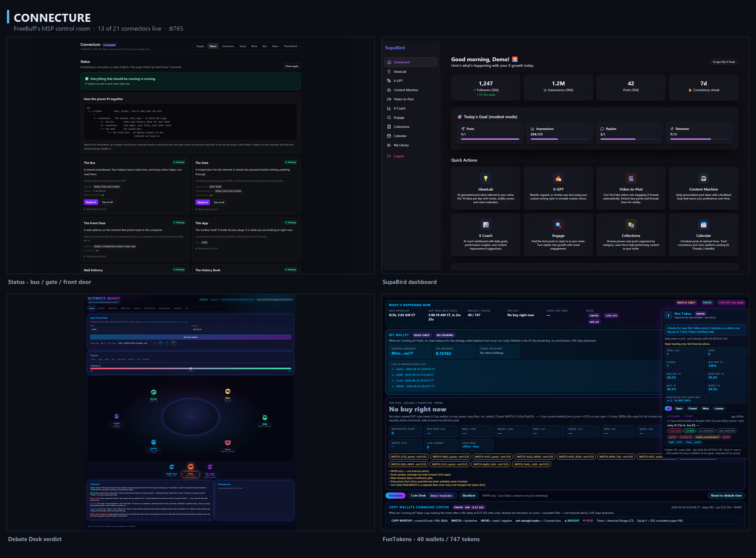756x558 pixels.
Task: Open IdeasLab lightbulb icon in SupaBird sidebar
Action: click(389, 72)
